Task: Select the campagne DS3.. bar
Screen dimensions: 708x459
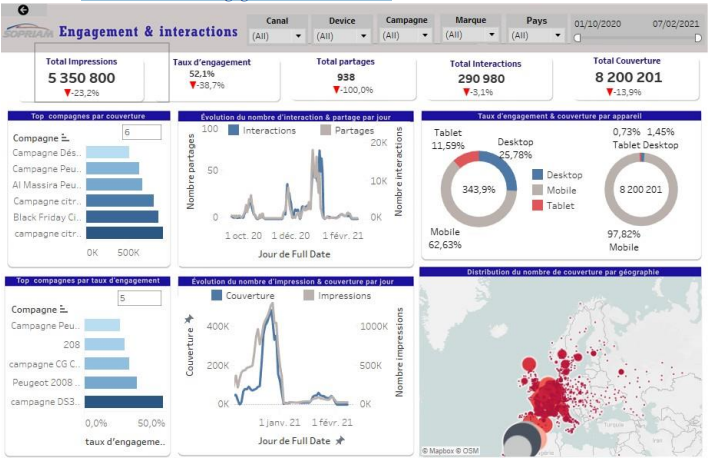Action: pos(124,402)
